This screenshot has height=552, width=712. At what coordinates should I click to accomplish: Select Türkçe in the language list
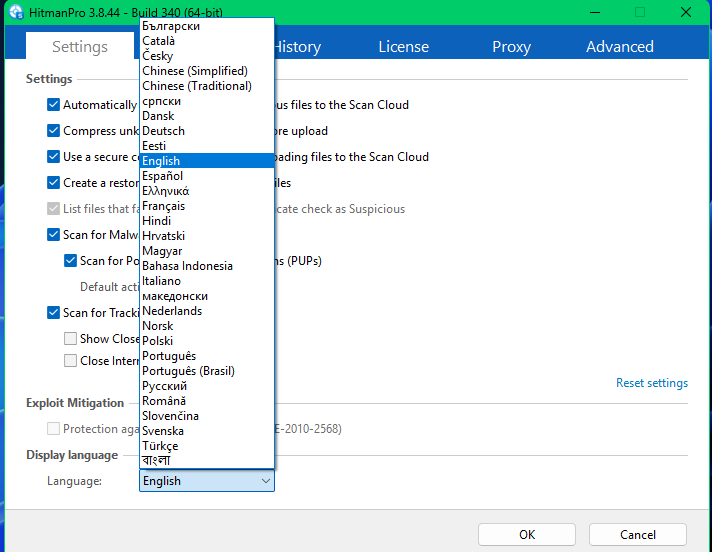(207, 445)
